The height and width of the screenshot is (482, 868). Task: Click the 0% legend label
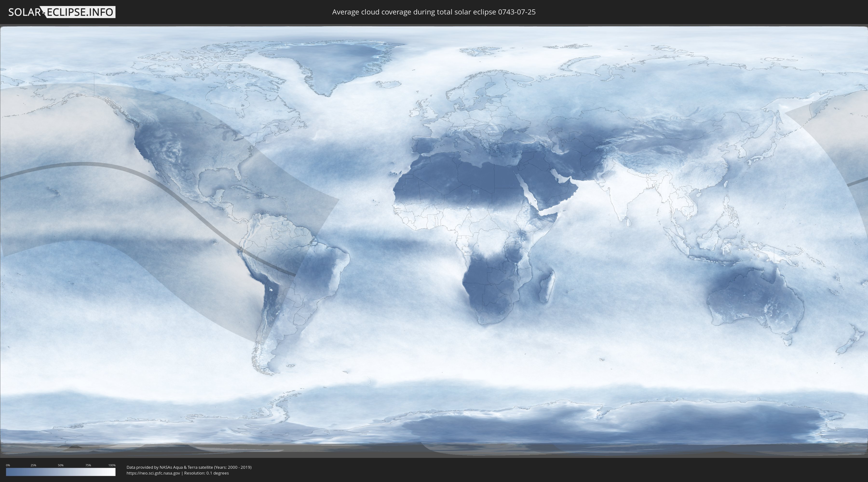pyautogui.click(x=8, y=465)
